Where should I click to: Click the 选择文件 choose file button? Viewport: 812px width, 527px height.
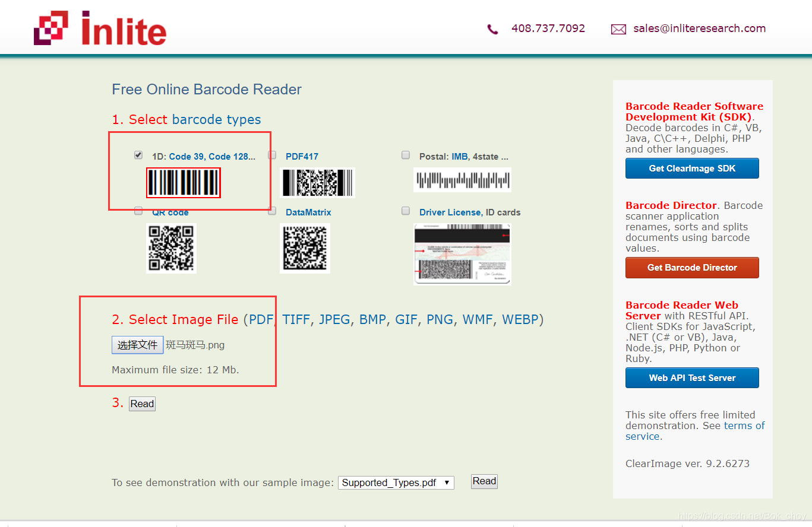pos(137,345)
